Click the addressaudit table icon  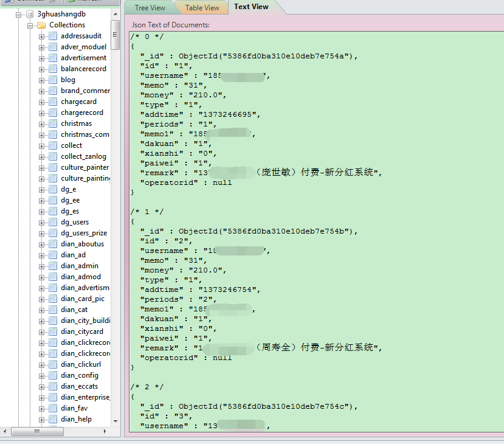point(53,36)
